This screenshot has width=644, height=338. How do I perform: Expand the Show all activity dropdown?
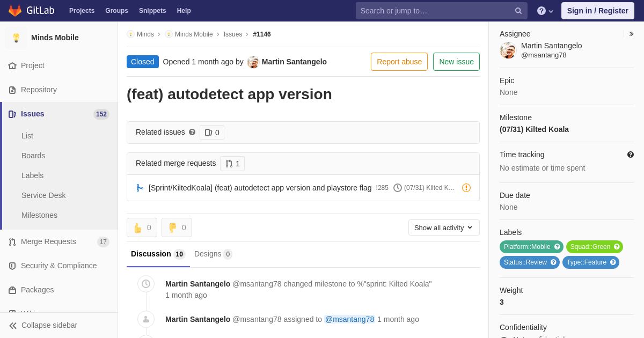coord(444,227)
